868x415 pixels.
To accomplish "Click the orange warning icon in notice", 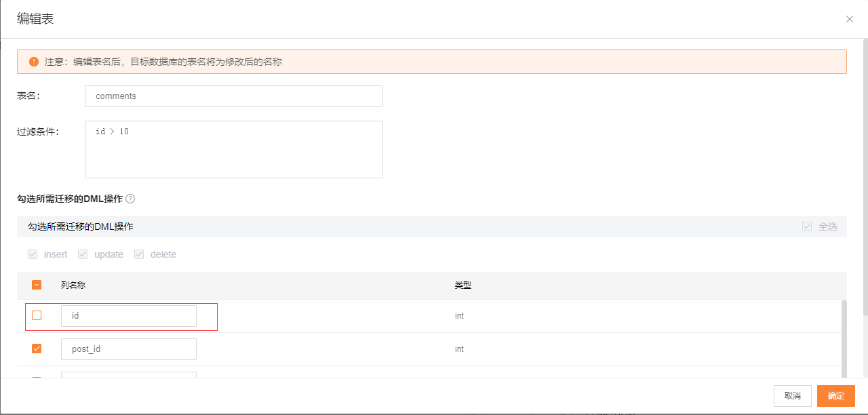I will click(x=34, y=62).
